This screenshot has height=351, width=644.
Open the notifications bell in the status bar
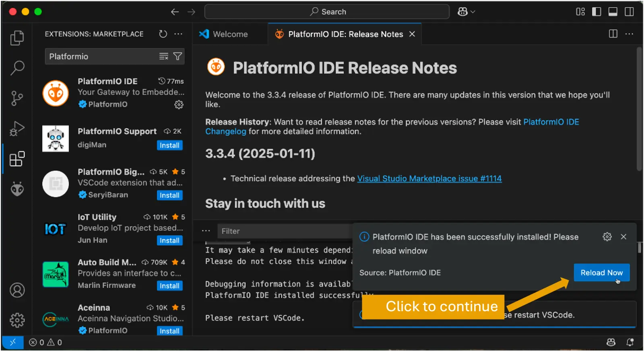pos(630,342)
